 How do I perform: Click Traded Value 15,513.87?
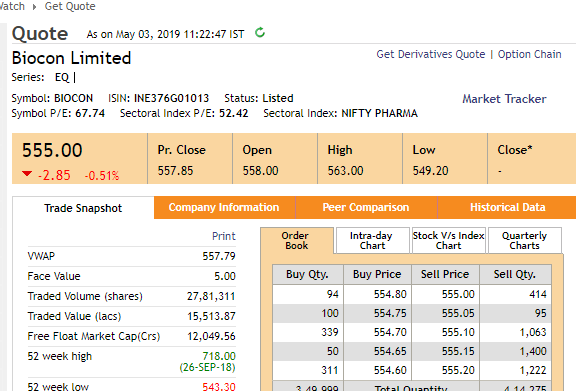[x=211, y=316]
